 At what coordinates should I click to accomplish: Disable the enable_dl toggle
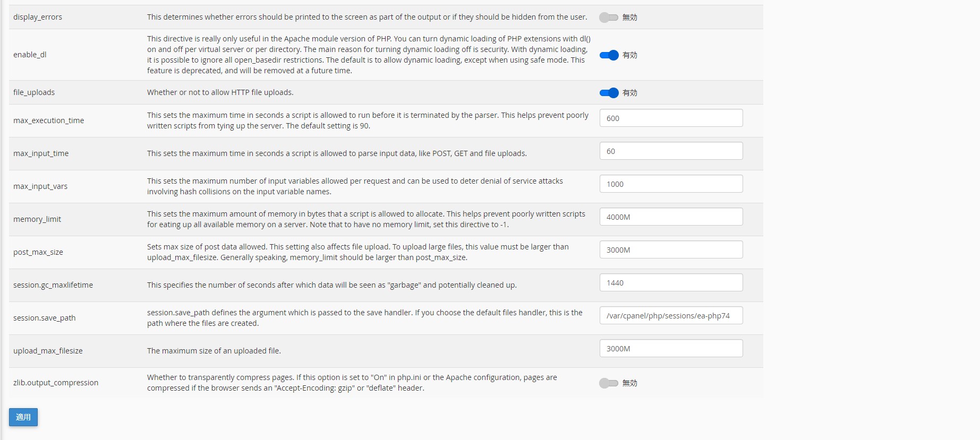[609, 55]
